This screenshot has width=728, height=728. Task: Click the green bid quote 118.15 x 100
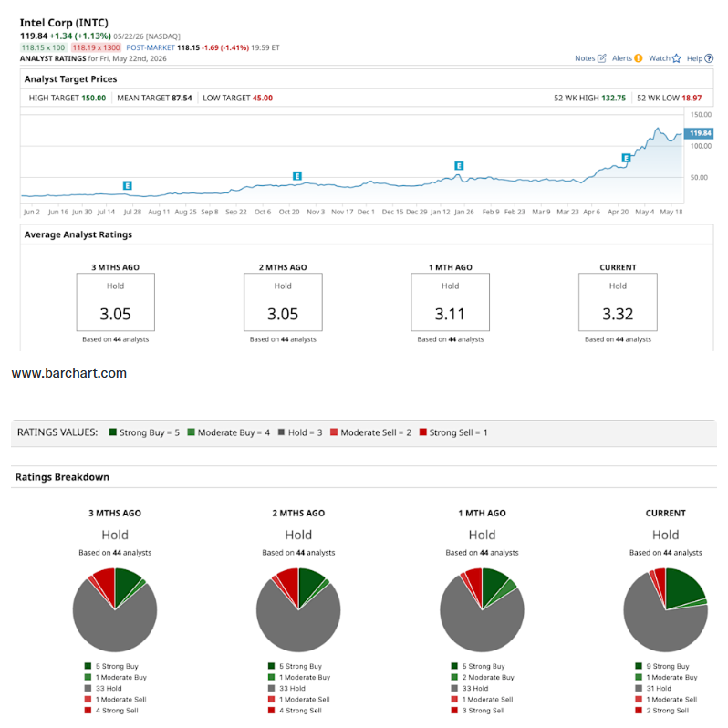coord(44,47)
